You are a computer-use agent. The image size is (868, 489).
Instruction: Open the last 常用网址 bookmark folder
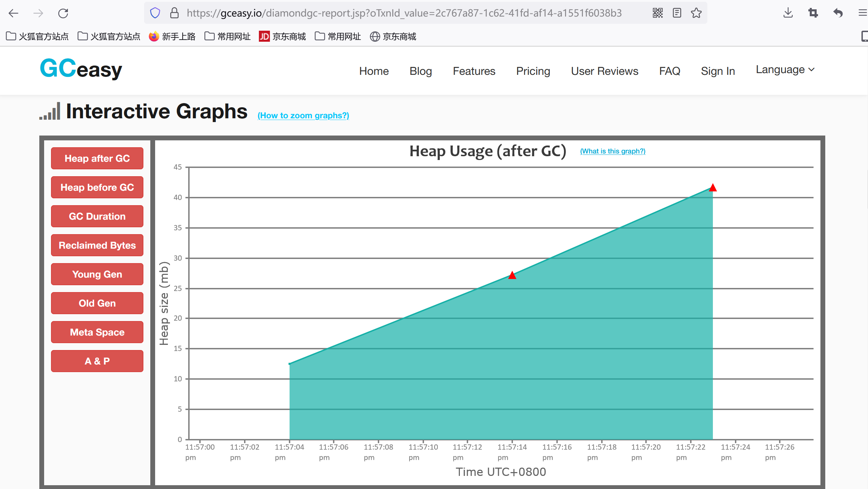337,36
